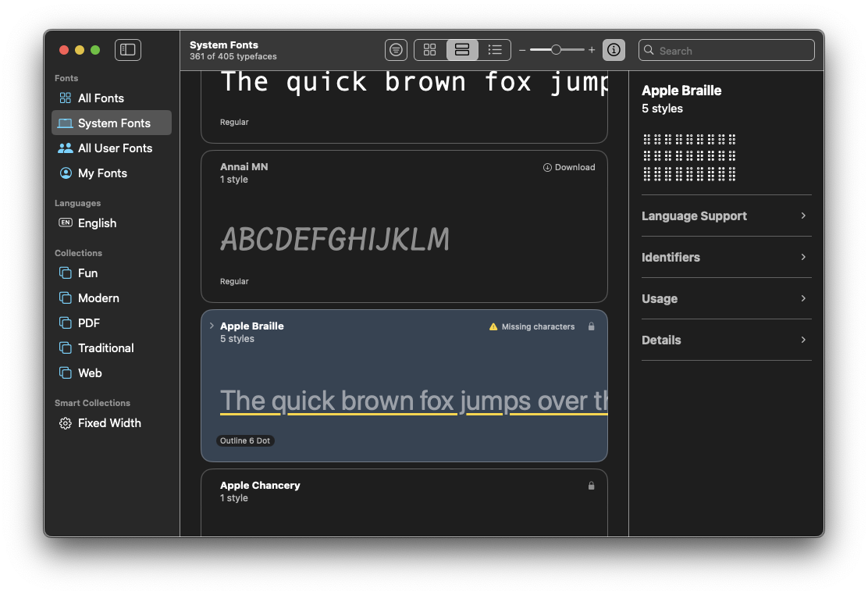Select All User Fonts in sidebar
The width and height of the screenshot is (868, 595).
tap(112, 148)
